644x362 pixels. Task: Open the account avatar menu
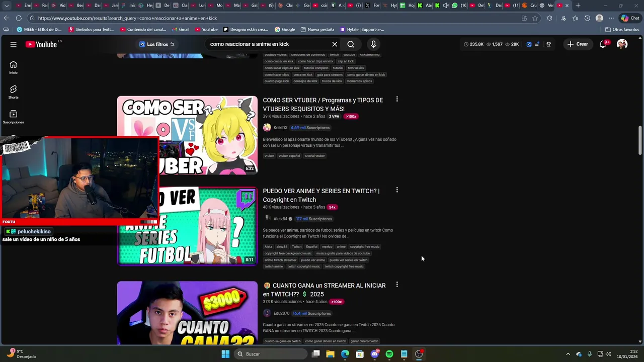pyautogui.click(x=622, y=44)
